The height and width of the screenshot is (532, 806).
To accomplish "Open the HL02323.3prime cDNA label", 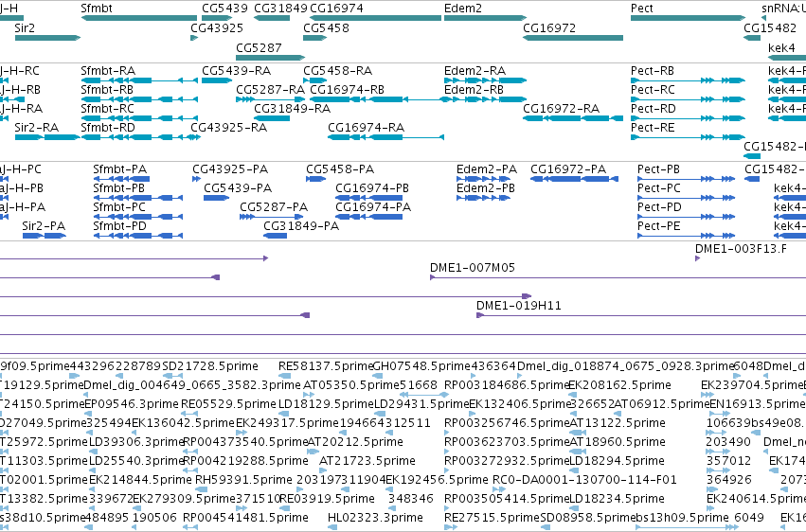I will point(375,517).
